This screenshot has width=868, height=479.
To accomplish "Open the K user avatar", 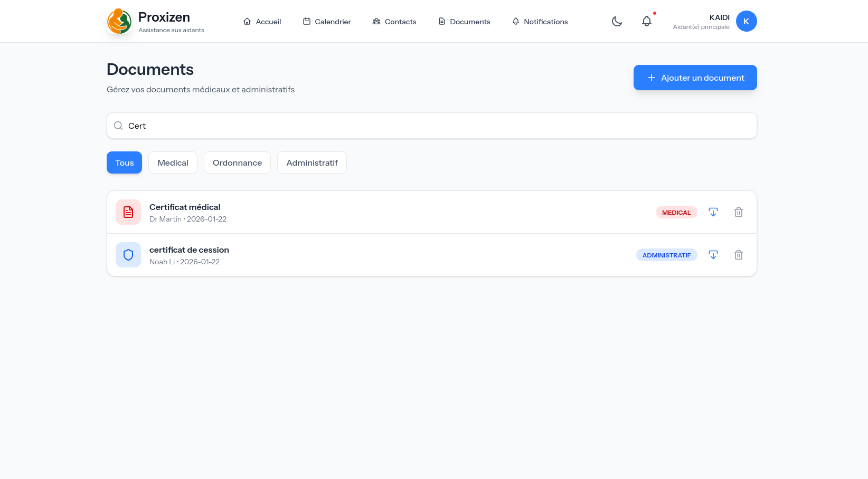I will click(x=746, y=21).
